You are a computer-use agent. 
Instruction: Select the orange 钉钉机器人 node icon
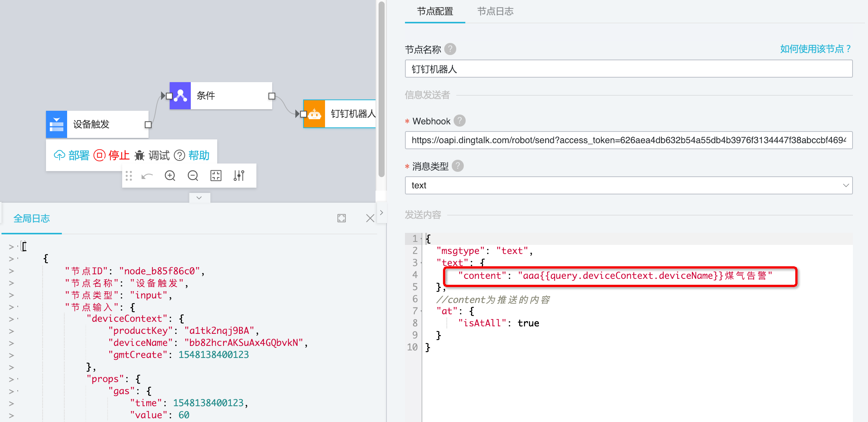(314, 114)
